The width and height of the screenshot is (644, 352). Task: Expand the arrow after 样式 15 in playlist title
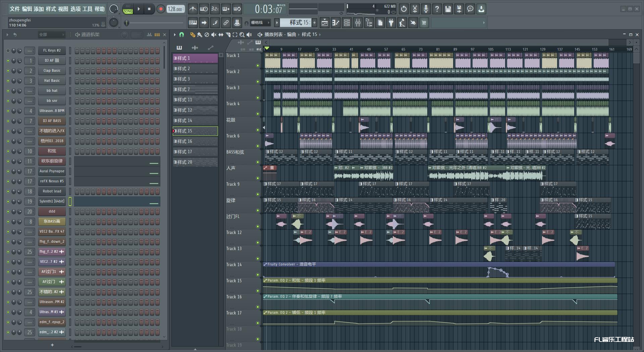click(x=320, y=35)
